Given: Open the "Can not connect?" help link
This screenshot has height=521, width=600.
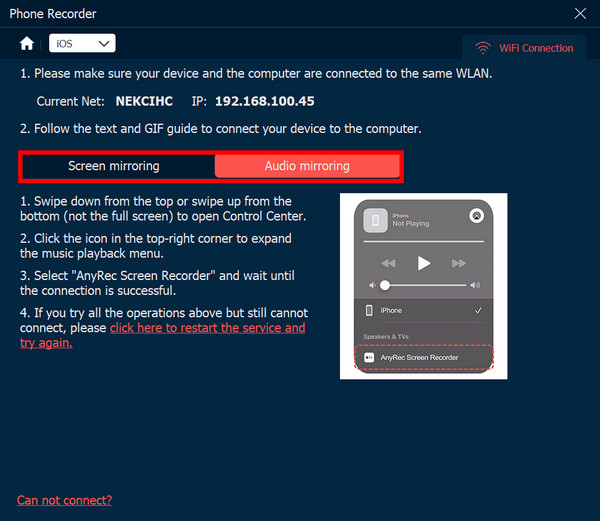Looking at the screenshot, I should [64, 500].
